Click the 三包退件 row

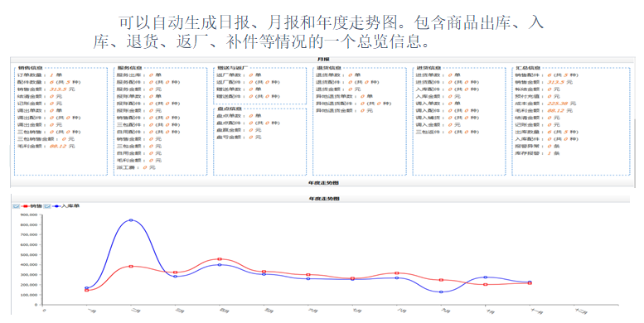[448, 132]
